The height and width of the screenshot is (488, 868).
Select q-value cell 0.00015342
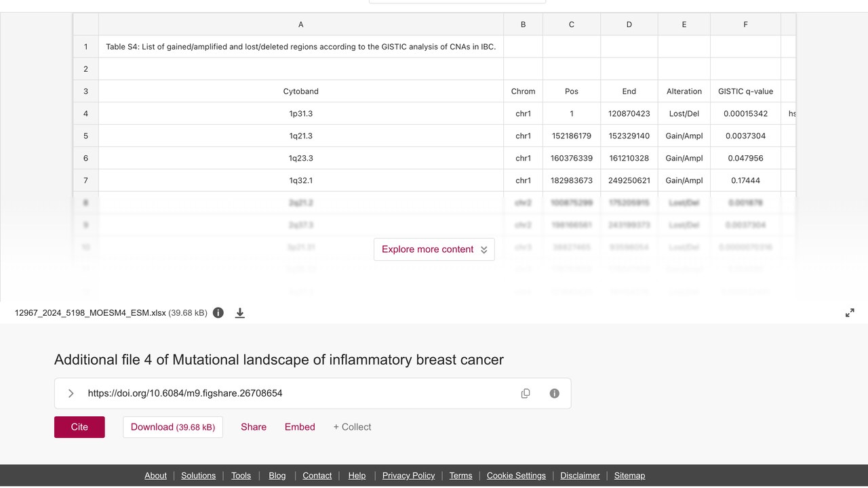[745, 114]
